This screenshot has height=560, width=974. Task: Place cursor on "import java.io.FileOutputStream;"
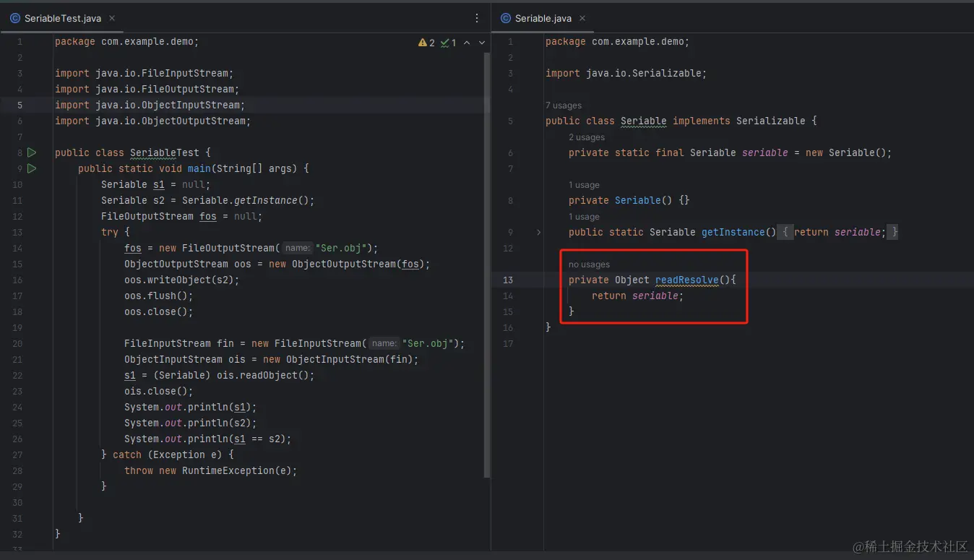pyautogui.click(x=147, y=89)
